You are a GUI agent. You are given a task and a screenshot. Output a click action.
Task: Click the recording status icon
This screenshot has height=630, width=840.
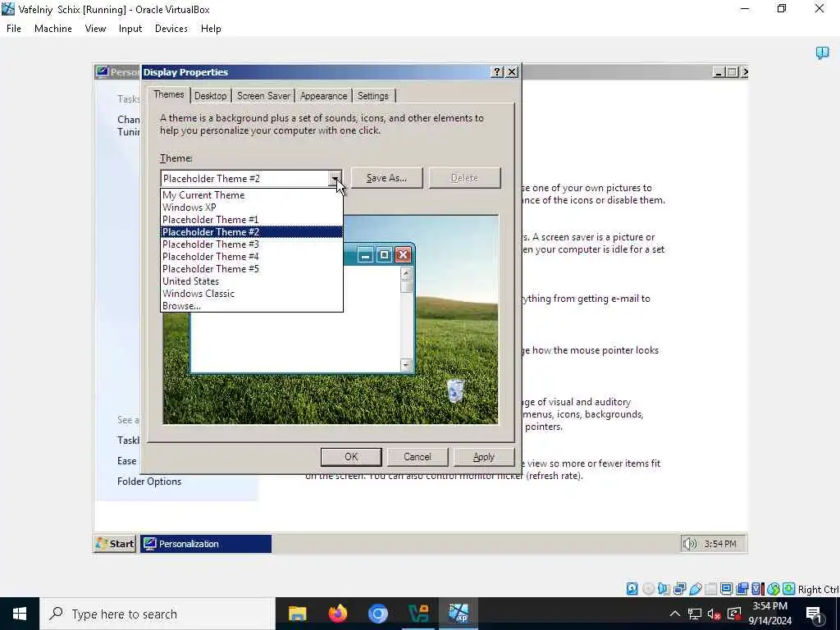pos(742,589)
